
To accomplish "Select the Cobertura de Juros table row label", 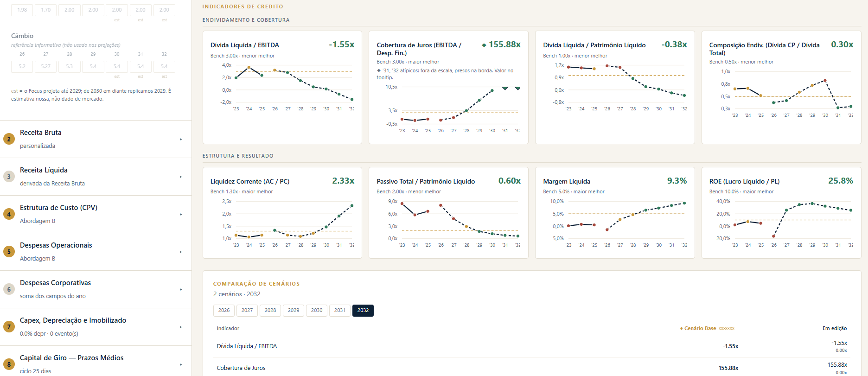I will pyautogui.click(x=241, y=368).
